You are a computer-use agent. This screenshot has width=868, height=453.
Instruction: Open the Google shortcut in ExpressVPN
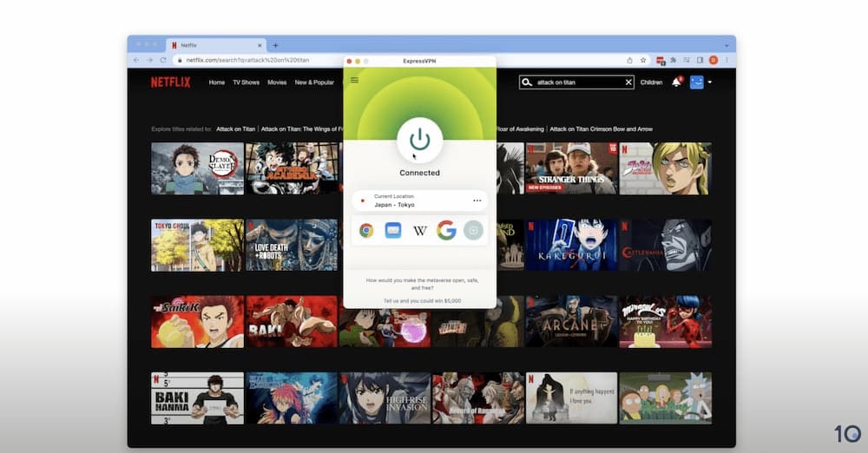(446, 230)
